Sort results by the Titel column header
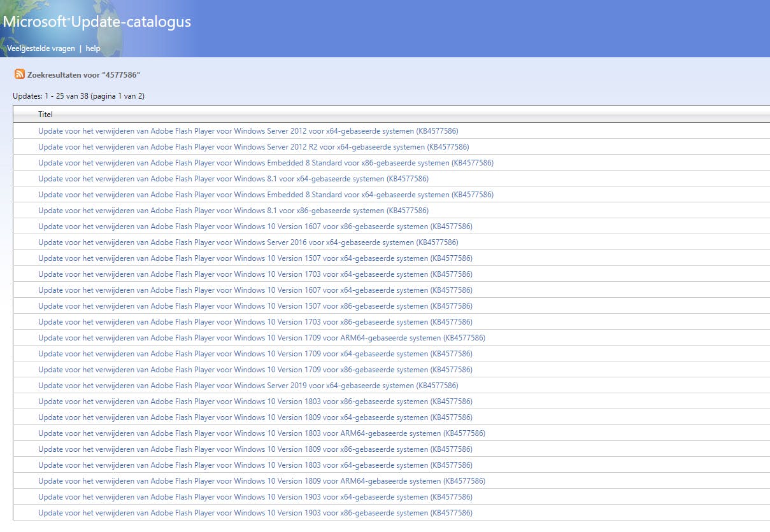770x532 pixels. coord(45,115)
